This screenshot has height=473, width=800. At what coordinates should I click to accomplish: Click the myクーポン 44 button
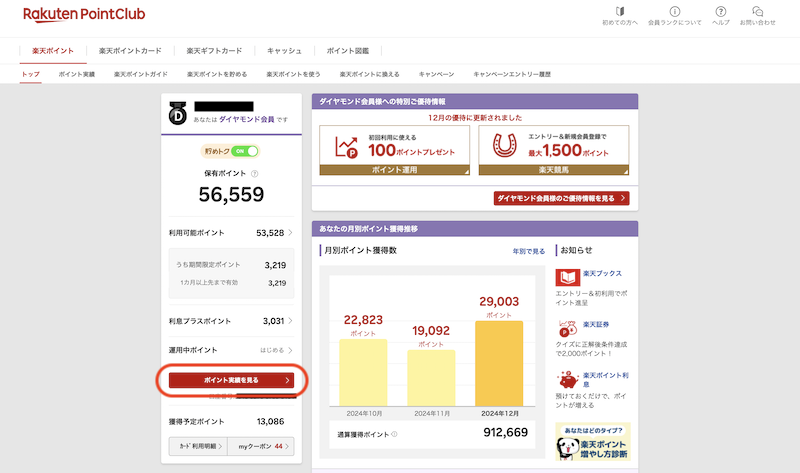[x=261, y=446]
